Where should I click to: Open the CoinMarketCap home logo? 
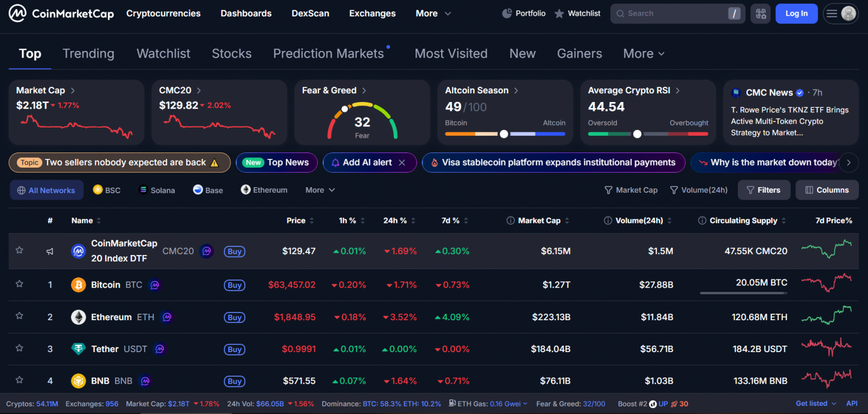(61, 13)
